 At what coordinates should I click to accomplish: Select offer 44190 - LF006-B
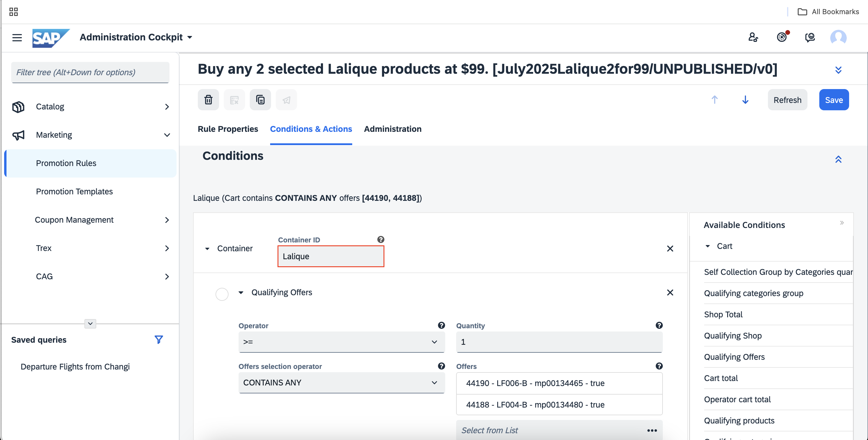(x=559, y=383)
